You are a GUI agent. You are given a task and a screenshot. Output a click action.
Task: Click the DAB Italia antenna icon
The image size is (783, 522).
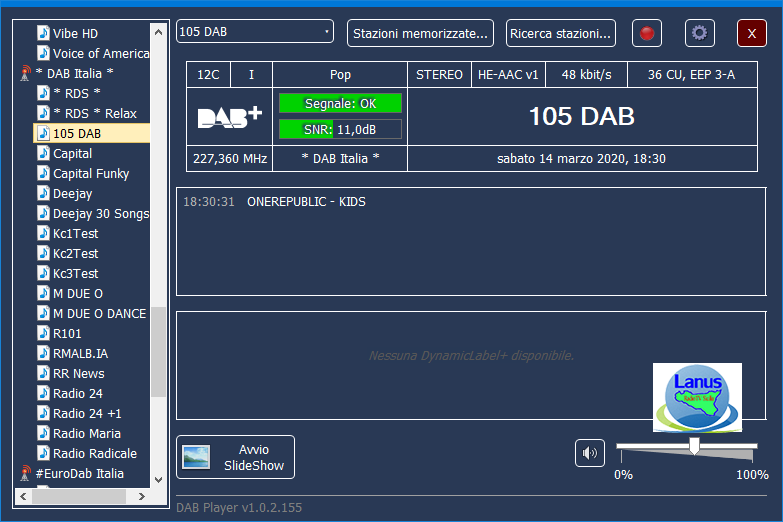pyautogui.click(x=25, y=73)
